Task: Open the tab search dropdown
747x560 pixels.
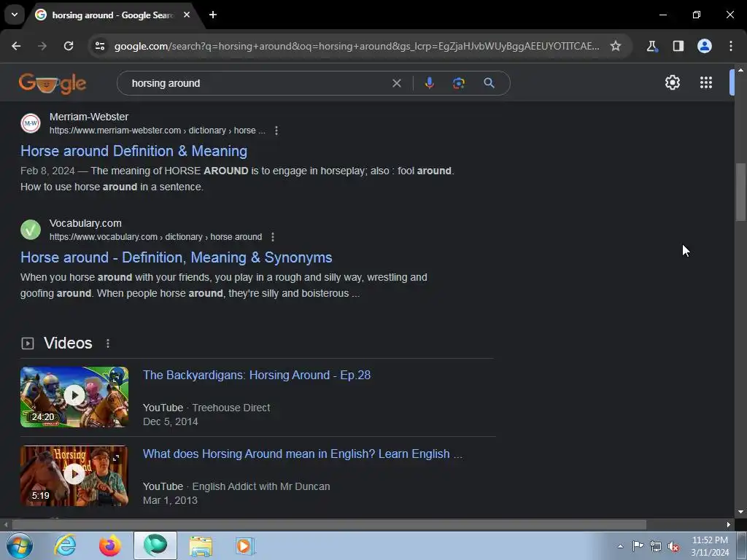Action: (x=15, y=15)
